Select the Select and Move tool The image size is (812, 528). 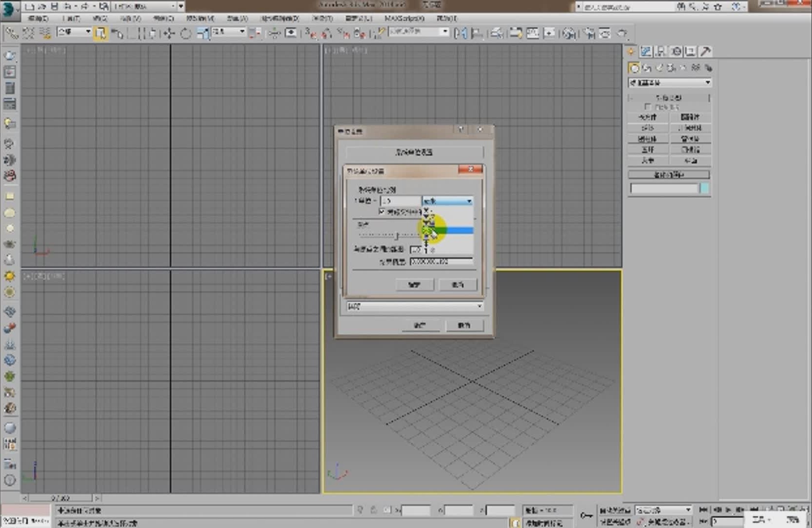[x=169, y=33]
